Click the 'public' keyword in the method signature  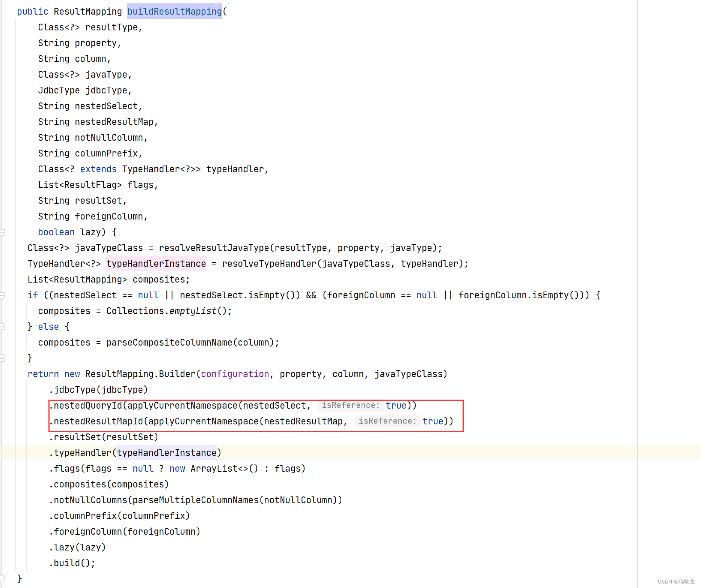(33, 12)
